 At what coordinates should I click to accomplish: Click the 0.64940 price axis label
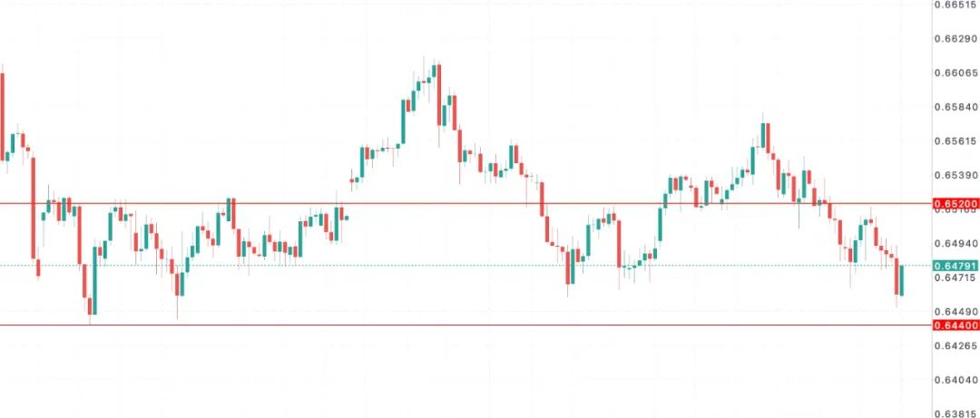(x=955, y=243)
